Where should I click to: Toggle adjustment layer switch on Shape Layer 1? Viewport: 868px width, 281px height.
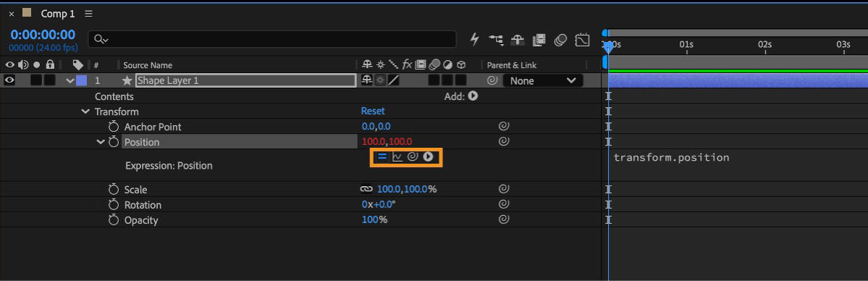click(448, 80)
